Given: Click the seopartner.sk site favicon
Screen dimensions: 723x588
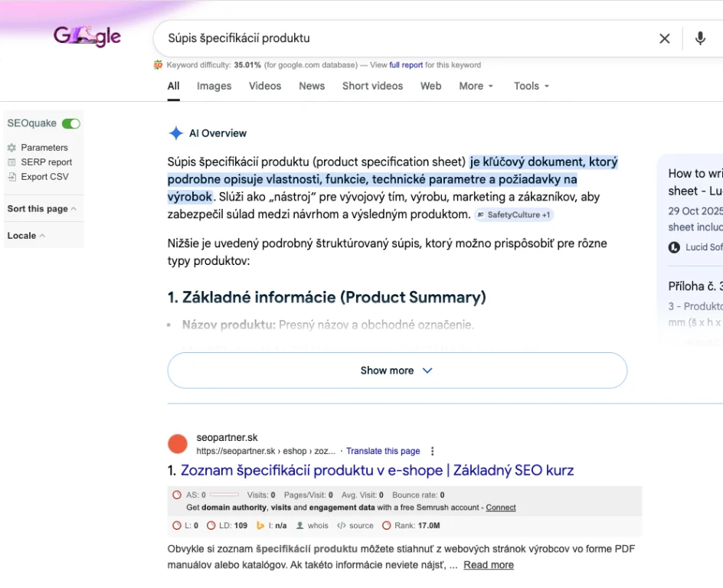Looking at the screenshot, I should click(178, 444).
